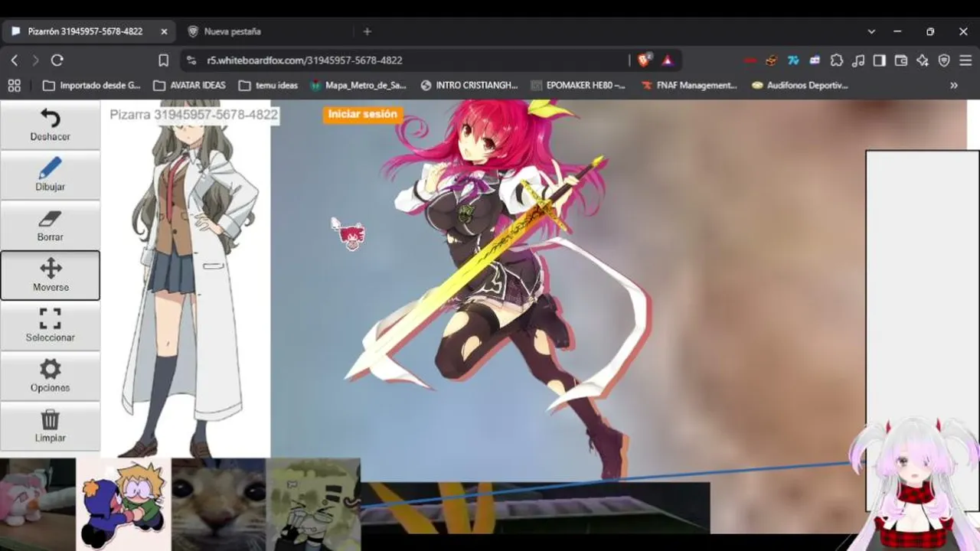Open the Brave Wallet icon
Viewport: 980px width, 551px height.
(x=901, y=60)
